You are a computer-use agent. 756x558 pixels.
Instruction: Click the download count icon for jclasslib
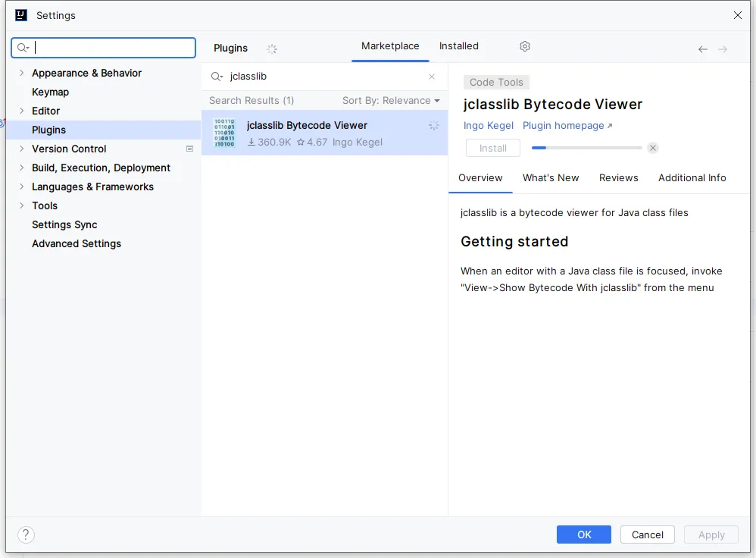(x=251, y=142)
